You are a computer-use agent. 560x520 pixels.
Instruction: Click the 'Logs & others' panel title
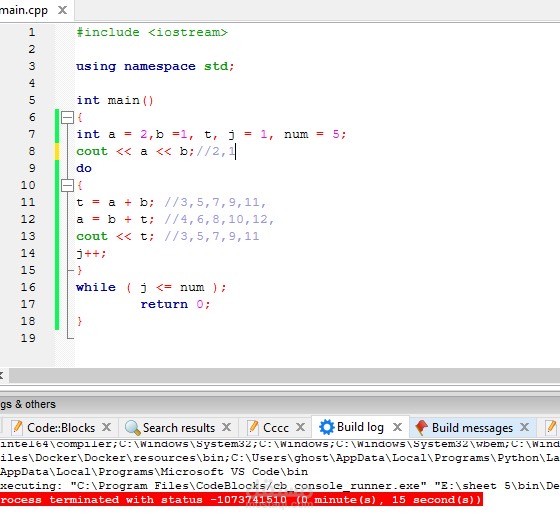click(28, 404)
